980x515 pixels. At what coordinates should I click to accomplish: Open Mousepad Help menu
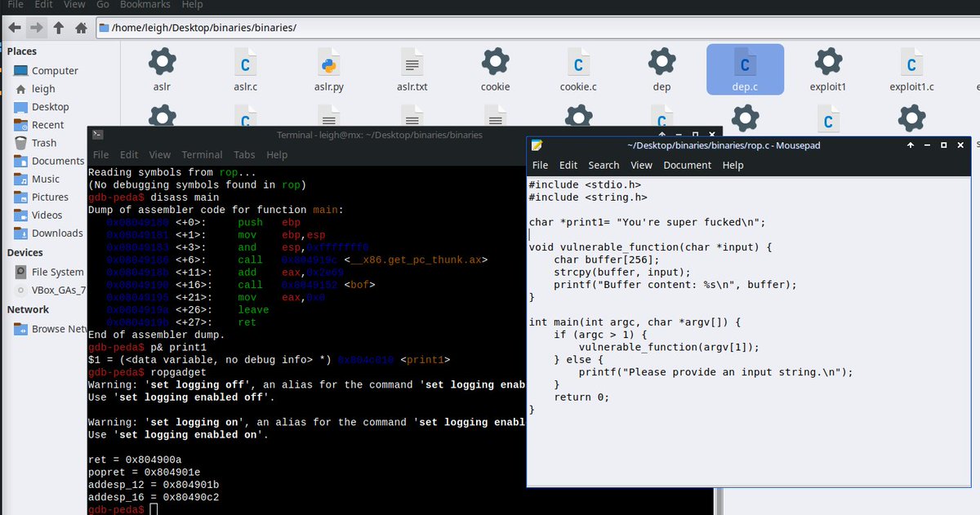point(733,165)
